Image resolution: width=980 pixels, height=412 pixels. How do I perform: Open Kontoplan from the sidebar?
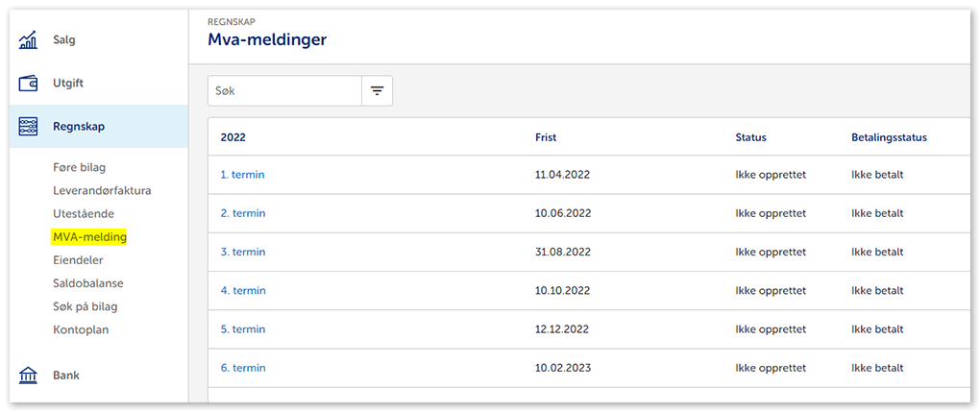coord(81,329)
